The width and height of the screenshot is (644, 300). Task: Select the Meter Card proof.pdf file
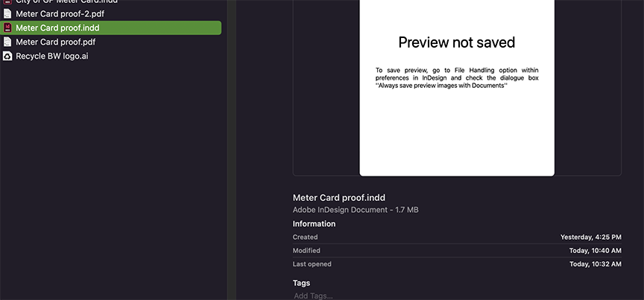tap(55, 42)
